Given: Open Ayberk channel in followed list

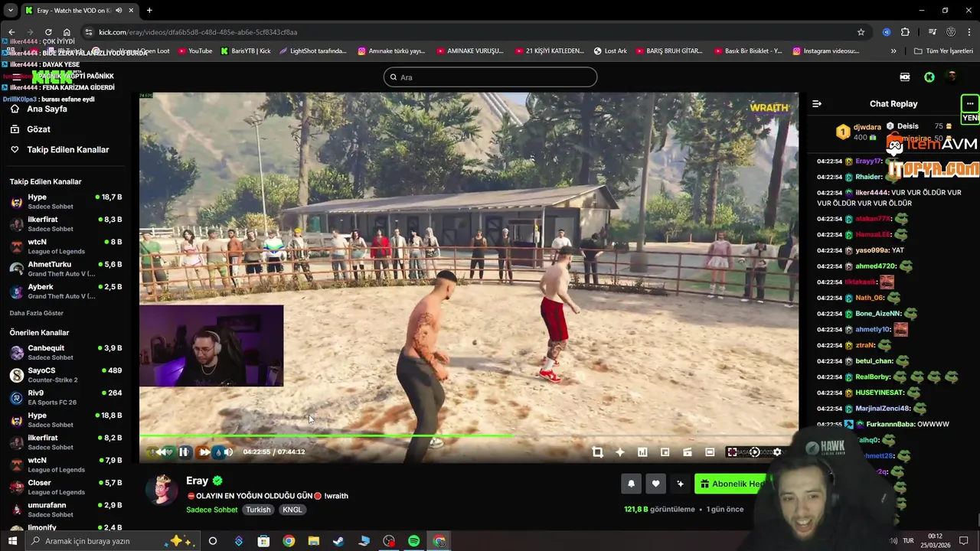Looking at the screenshot, I should pyautogui.click(x=66, y=292).
